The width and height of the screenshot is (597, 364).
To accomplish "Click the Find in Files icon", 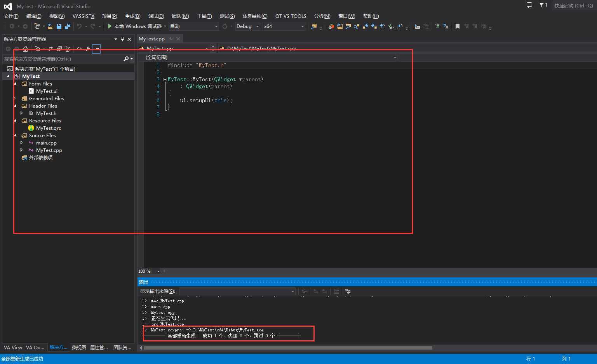I will (313, 26).
